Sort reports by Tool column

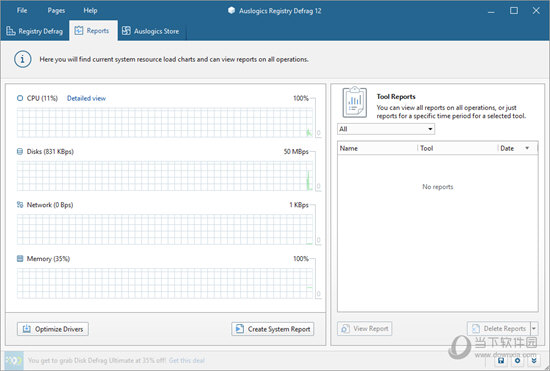click(x=457, y=148)
